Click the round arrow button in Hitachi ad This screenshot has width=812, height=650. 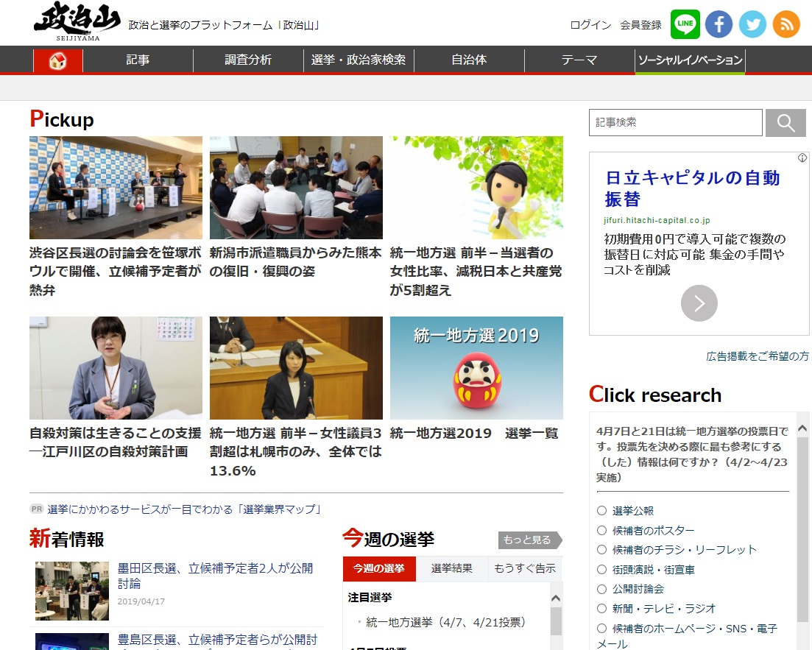coord(699,303)
